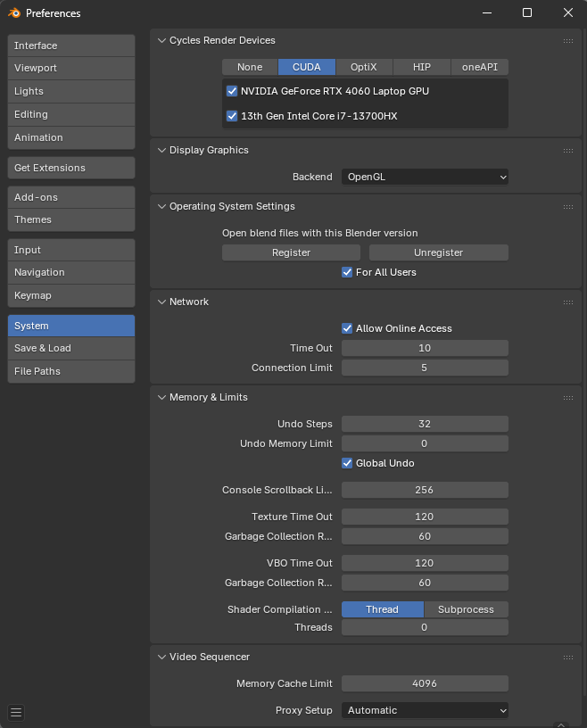Open Get Extensions section
Viewport: 587px width, 728px height.
71,168
